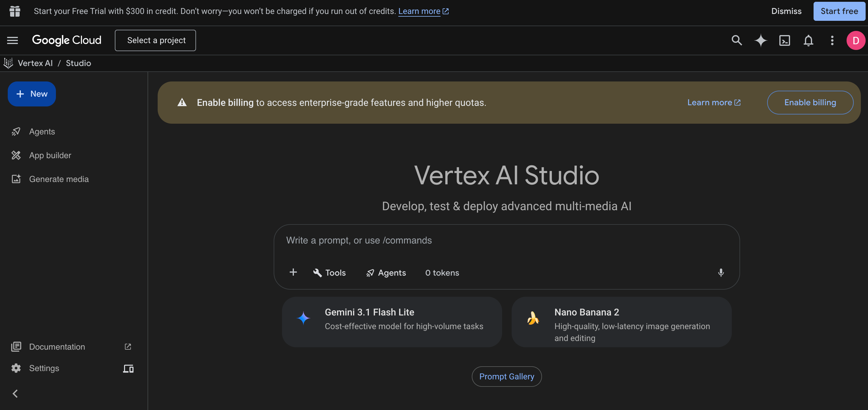The height and width of the screenshot is (410, 868).
Task: Activate the microphone in the prompt box
Action: [721, 272]
